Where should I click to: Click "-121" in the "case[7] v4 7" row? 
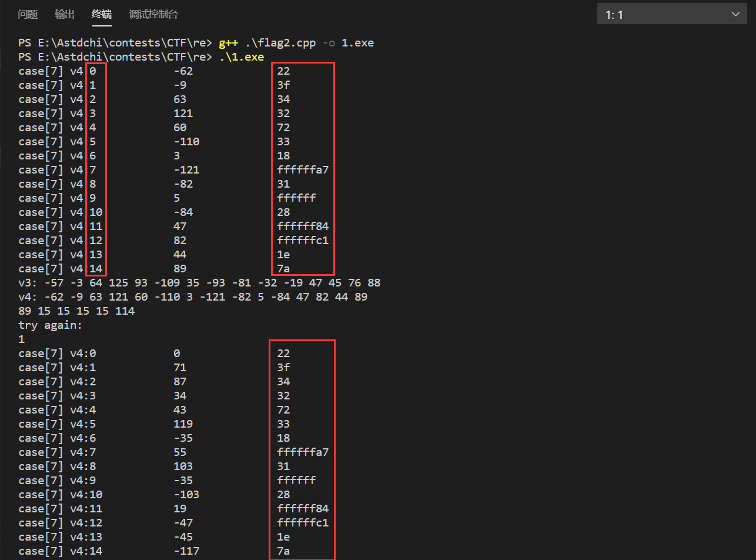click(x=187, y=170)
